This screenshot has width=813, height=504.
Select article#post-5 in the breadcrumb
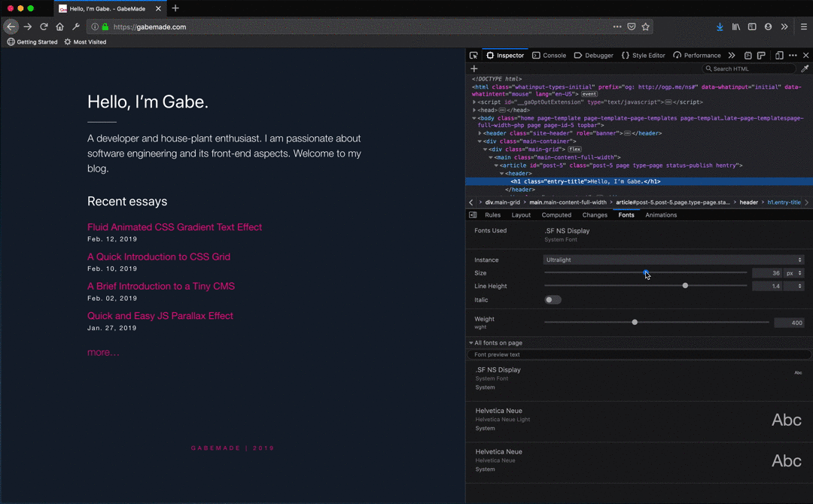coord(672,202)
